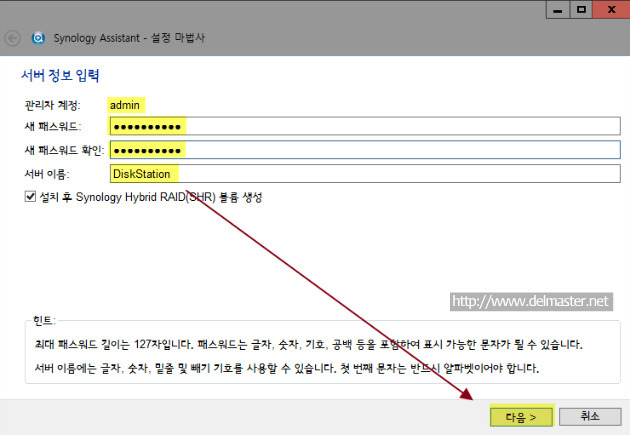Viewport: 630px width, 435px height.
Task: Click the 힌트 group label
Action: pos(44,321)
